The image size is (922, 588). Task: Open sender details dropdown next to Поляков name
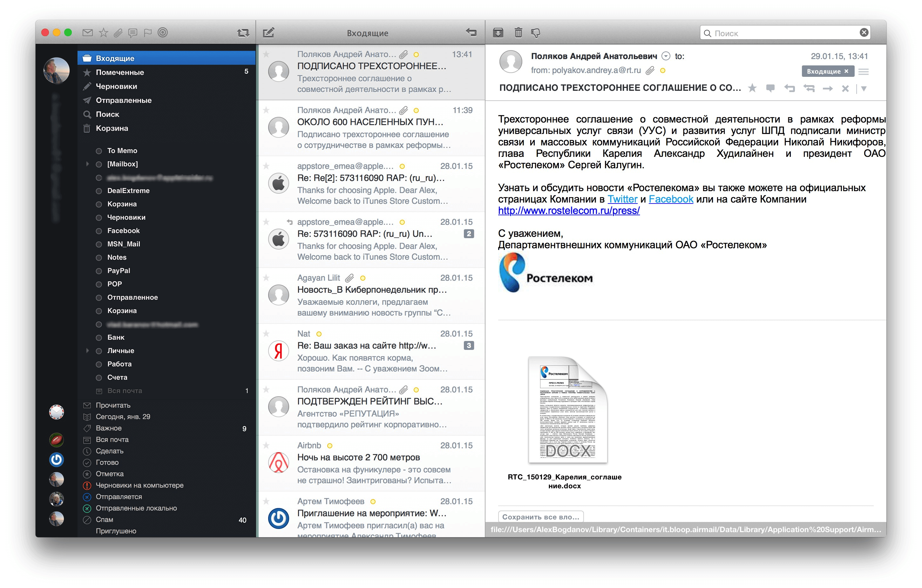pyautogui.click(x=666, y=56)
